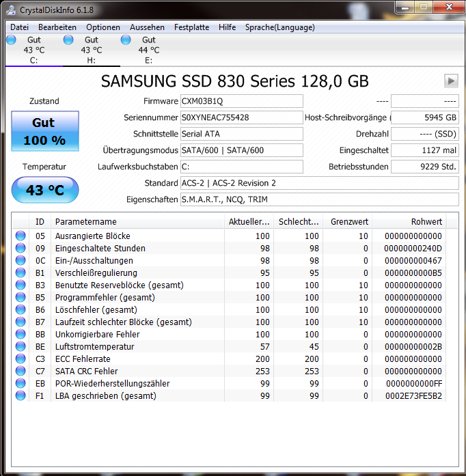The width and height of the screenshot is (466, 476).
Task: Click the Laufwerksbuchstaben field C:
Action: click(242, 167)
